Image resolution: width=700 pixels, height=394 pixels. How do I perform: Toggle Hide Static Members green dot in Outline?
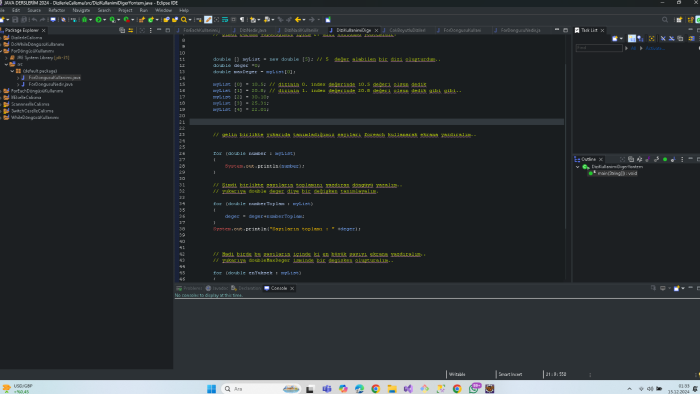[665, 159]
